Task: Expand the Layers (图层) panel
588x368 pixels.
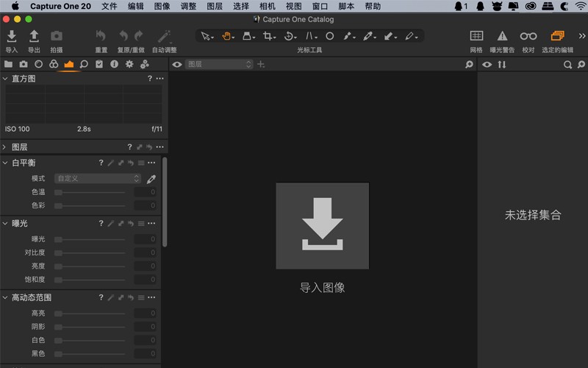Action: point(4,147)
